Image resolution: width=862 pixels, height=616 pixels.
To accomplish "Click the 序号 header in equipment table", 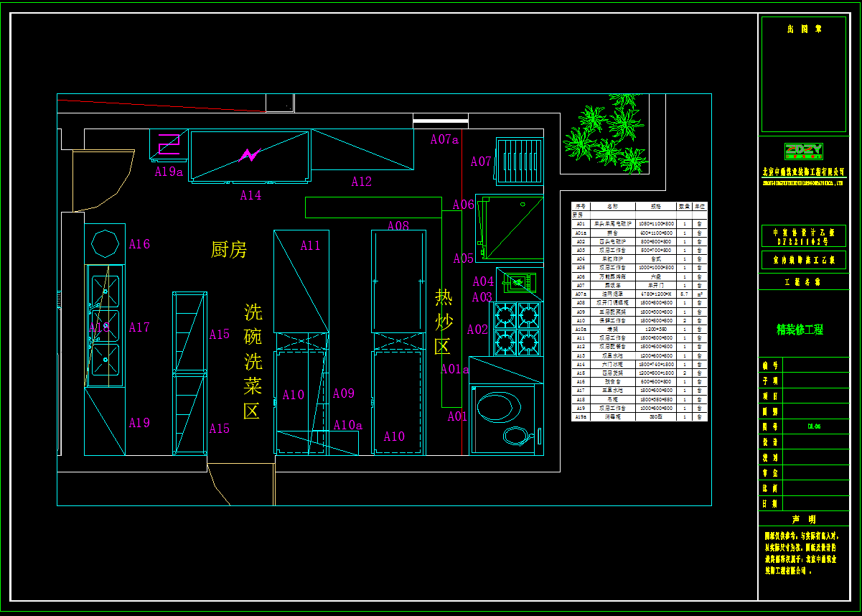I will (580, 206).
